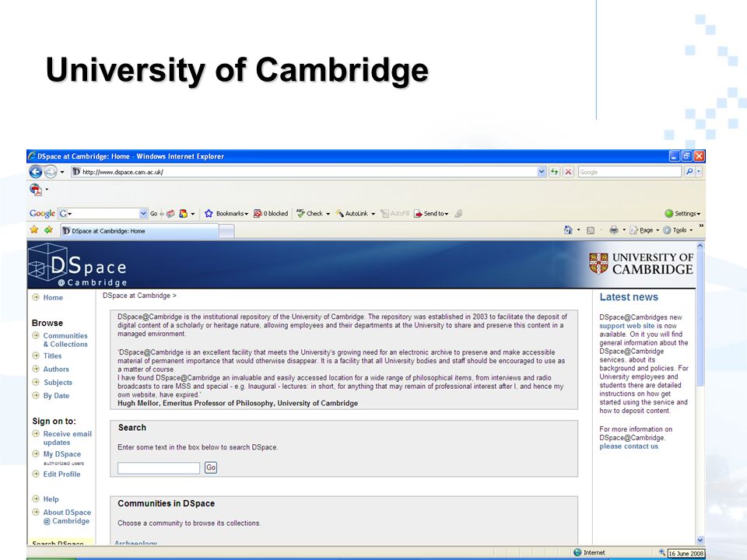Click the red Stop loading button
747x560 pixels.
(x=568, y=172)
